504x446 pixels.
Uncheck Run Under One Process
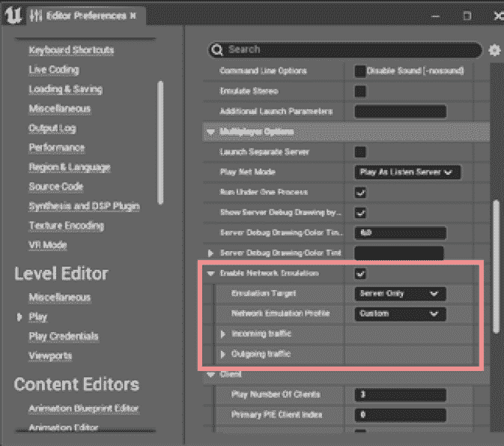pyautogui.click(x=360, y=193)
